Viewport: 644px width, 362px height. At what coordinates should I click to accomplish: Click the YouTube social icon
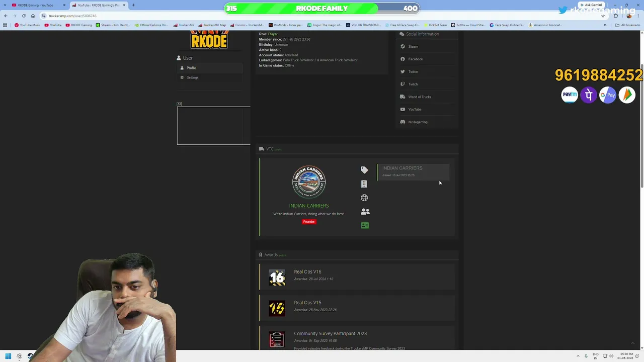click(x=403, y=110)
